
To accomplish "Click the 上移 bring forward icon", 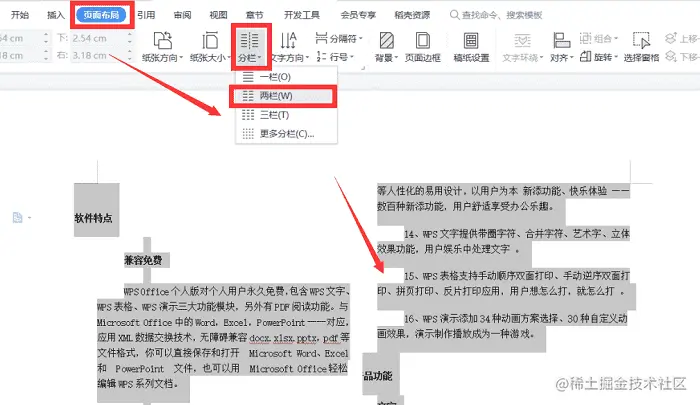I will (x=671, y=38).
